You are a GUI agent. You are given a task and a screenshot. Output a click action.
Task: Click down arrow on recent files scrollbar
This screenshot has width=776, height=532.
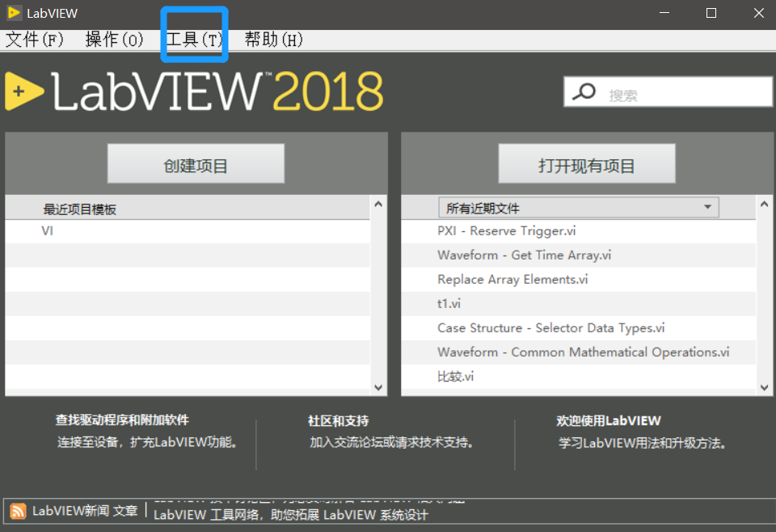764,387
